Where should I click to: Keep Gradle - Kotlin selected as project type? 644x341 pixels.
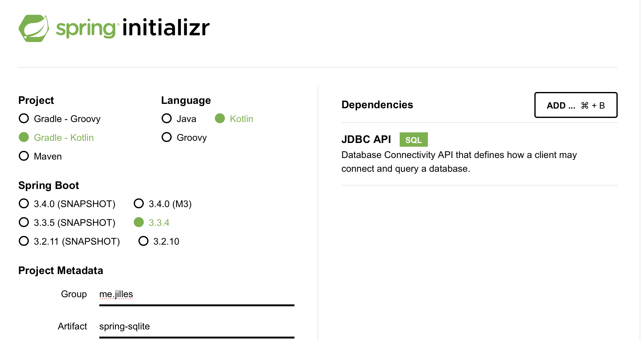[x=24, y=137]
